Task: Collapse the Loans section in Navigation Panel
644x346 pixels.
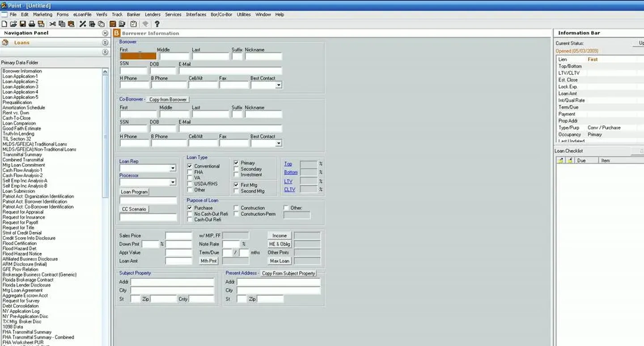Action: pyautogui.click(x=105, y=43)
